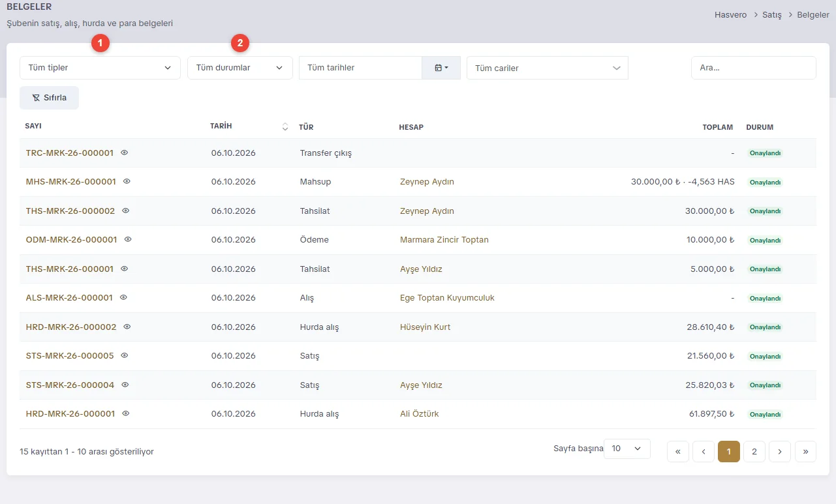Open the Ege Toptan Kuyumculuk account
This screenshot has width=836, height=504.
447,298
